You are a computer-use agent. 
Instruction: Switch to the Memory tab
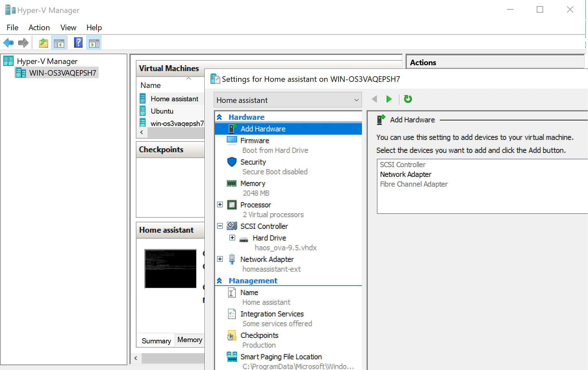tap(190, 340)
